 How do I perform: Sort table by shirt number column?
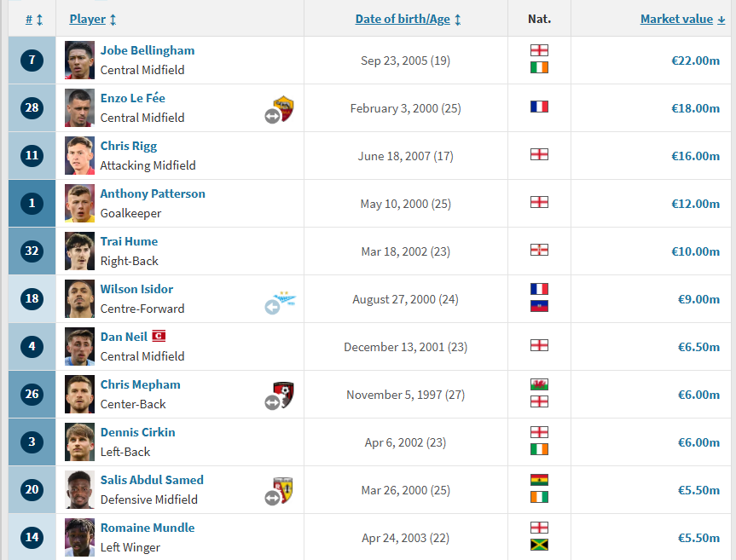(34, 20)
